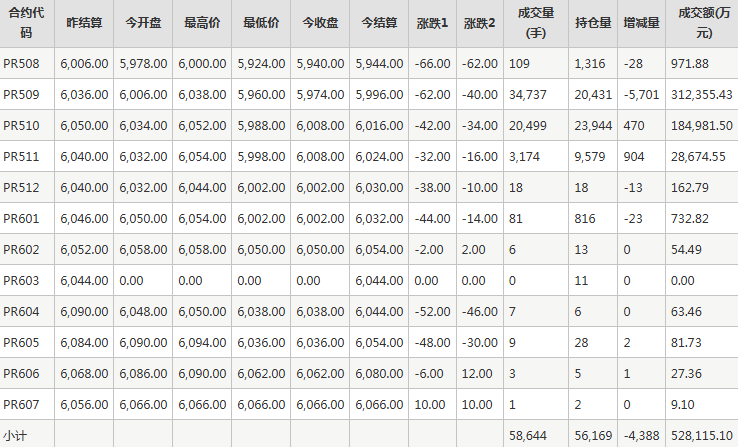Select subtotal turnover 528,115.10
The height and width of the screenshot is (447, 738).
pyautogui.click(x=702, y=436)
